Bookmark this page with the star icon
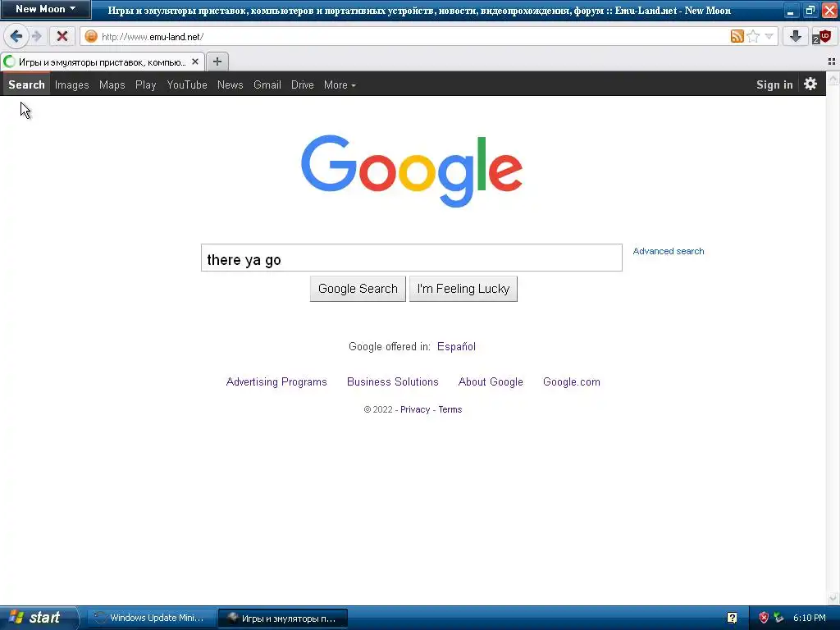 tap(753, 36)
